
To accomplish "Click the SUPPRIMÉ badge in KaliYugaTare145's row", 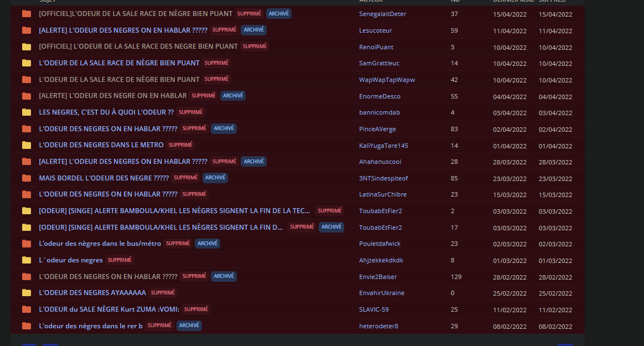I will (x=180, y=145).
